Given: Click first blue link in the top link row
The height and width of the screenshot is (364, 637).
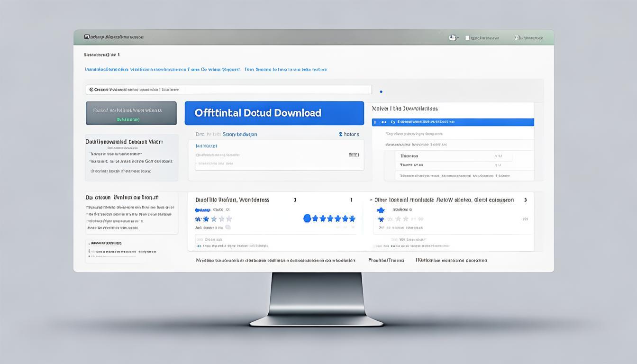Looking at the screenshot, I should (107, 70).
